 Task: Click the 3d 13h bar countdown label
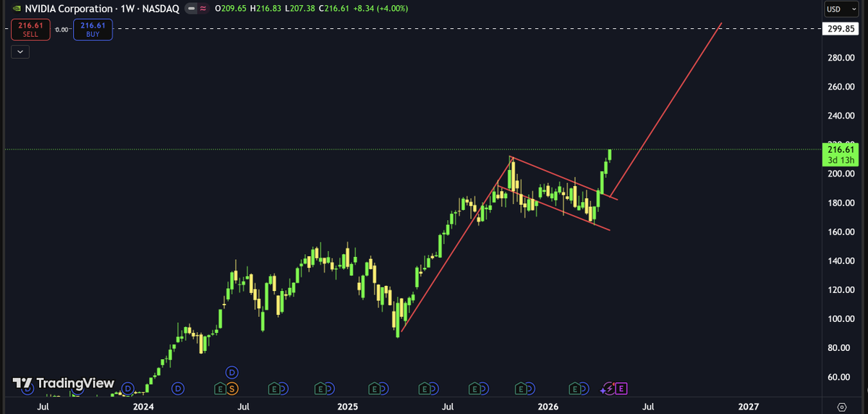click(x=843, y=159)
